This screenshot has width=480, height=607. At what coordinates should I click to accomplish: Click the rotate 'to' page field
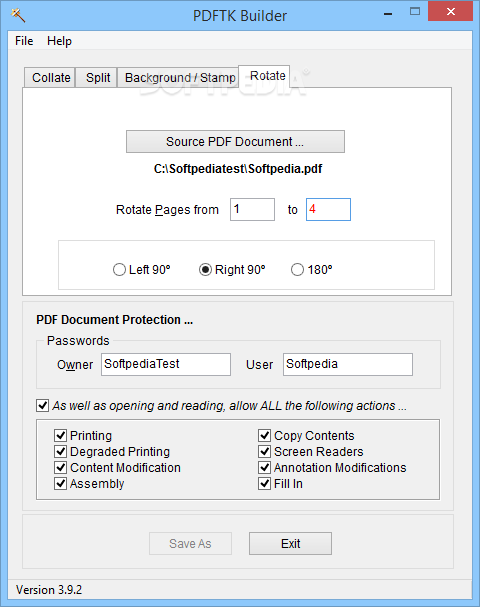328,209
